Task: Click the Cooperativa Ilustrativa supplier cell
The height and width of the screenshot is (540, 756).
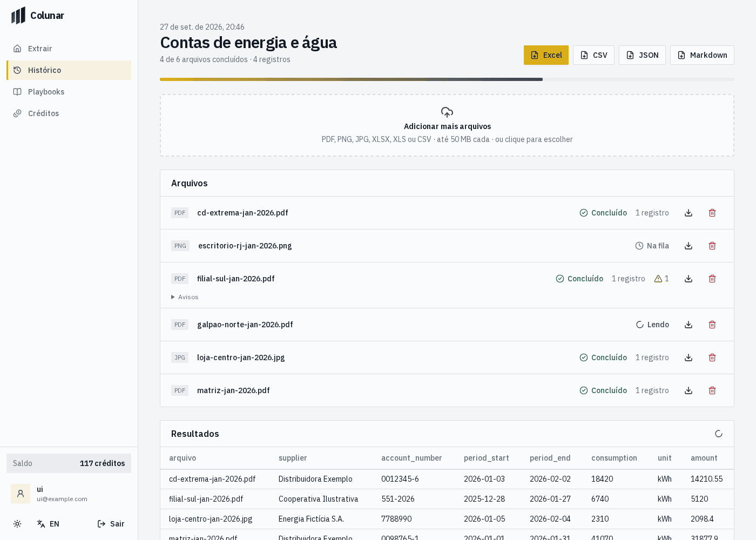Action: (319, 499)
